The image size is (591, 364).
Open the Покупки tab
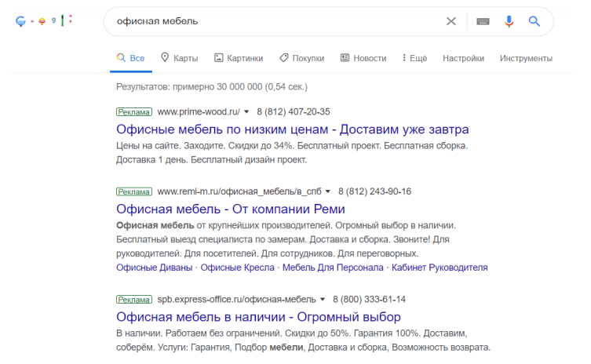tap(301, 58)
